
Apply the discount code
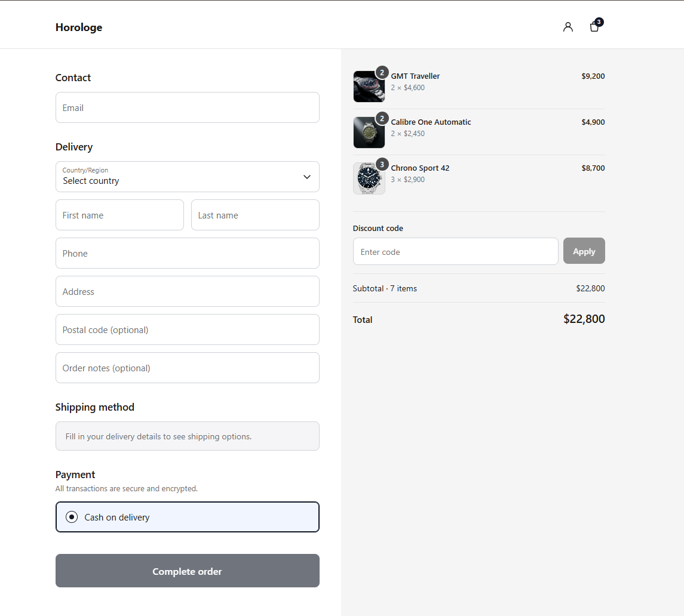pos(584,251)
